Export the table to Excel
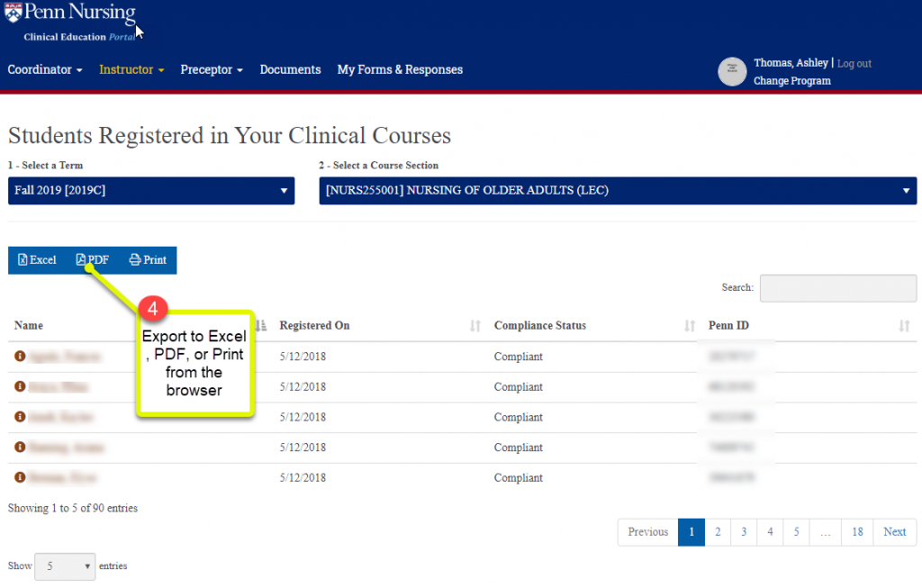 pyautogui.click(x=37, y=260)
